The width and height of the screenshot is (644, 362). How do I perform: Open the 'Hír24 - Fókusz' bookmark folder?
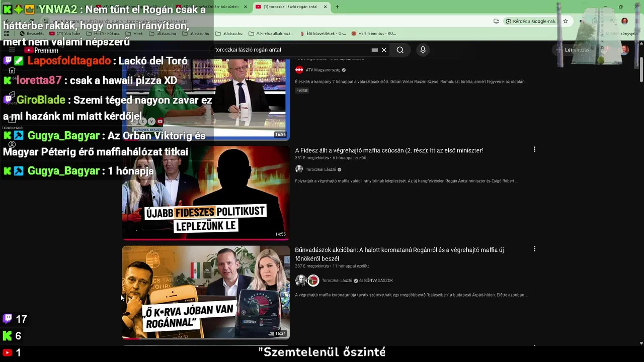(103, 33)
